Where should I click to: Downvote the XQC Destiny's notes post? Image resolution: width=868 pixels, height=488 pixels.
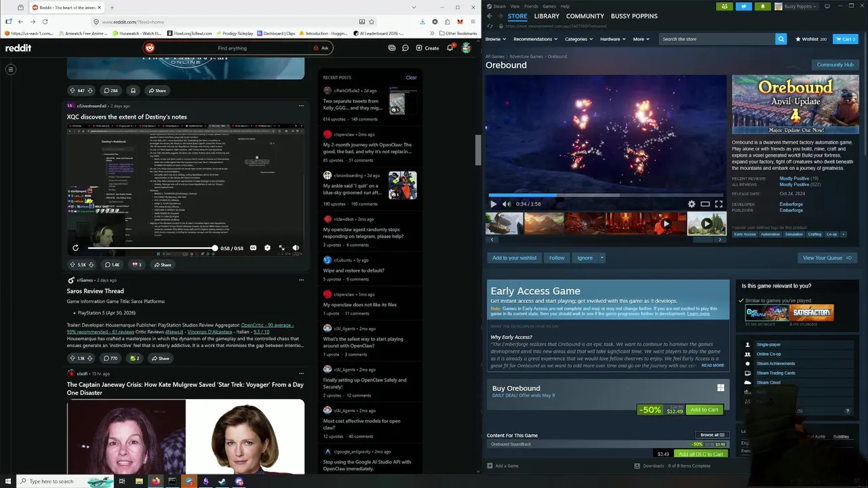(x=91, y=265)
